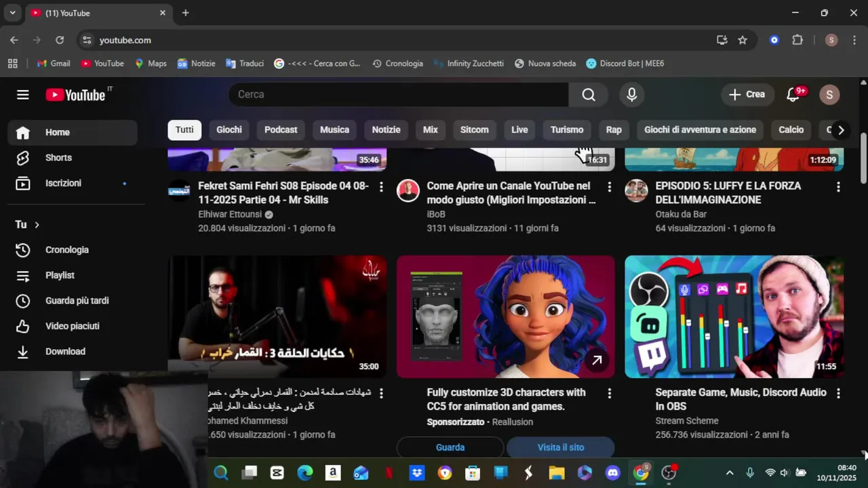Open options for the Reallusion sponsored ad
Screen dimensions: 868x488
(610, 393)
